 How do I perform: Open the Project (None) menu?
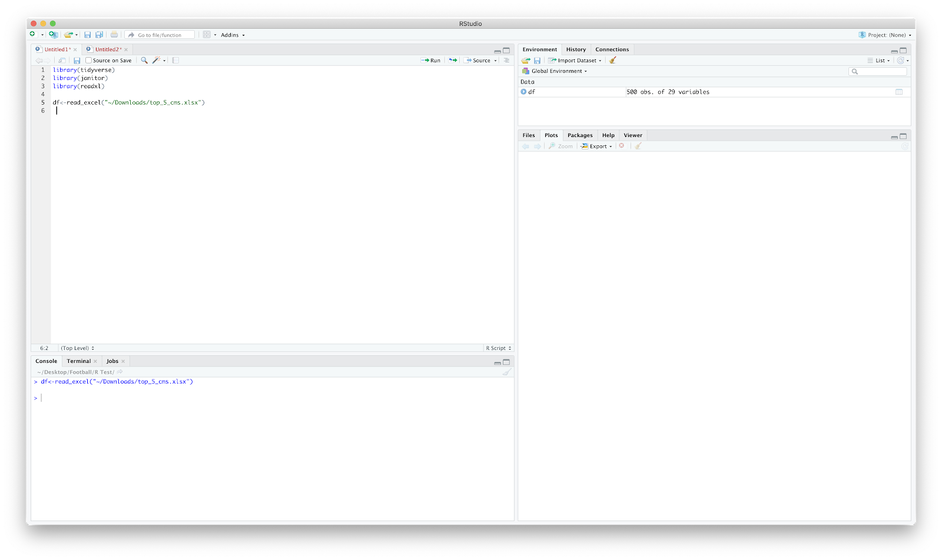885,35
